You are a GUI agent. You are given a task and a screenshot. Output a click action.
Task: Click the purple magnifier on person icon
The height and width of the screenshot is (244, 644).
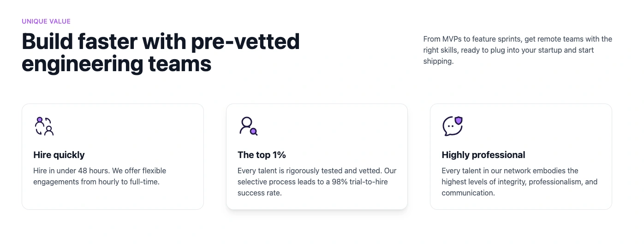click(x=254, y=132)
